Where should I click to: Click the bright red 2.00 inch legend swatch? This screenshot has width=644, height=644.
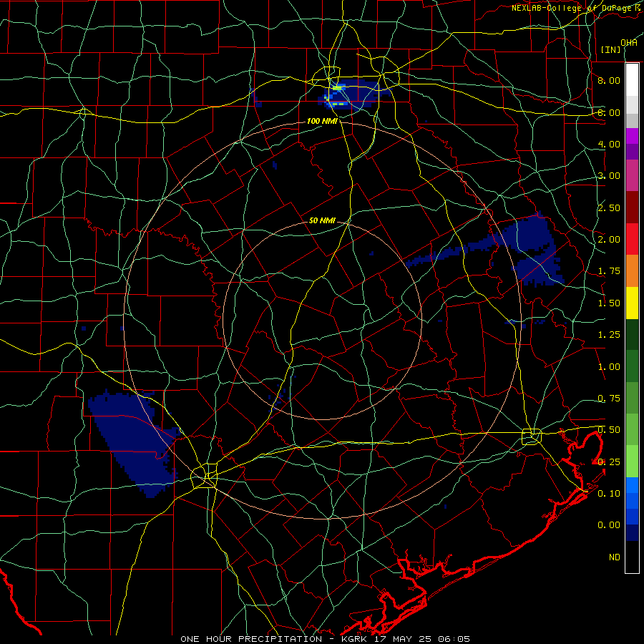coord(632,239)
